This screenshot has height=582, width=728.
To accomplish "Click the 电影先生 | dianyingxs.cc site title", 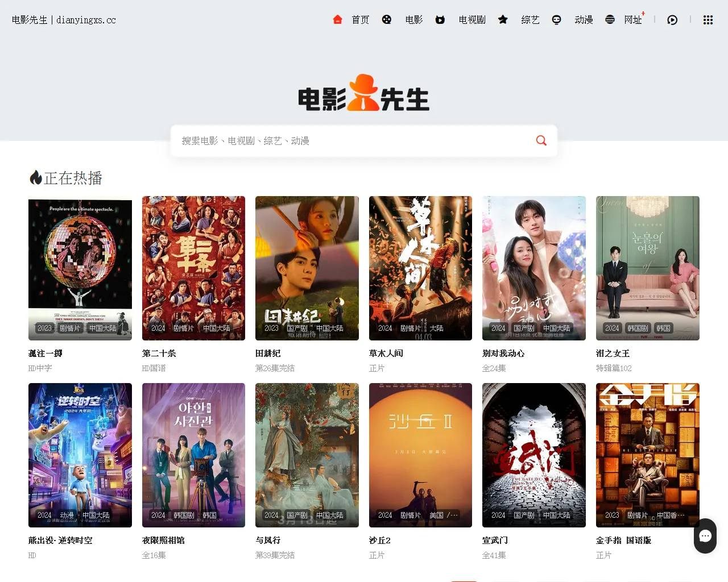I will point(64,20).
